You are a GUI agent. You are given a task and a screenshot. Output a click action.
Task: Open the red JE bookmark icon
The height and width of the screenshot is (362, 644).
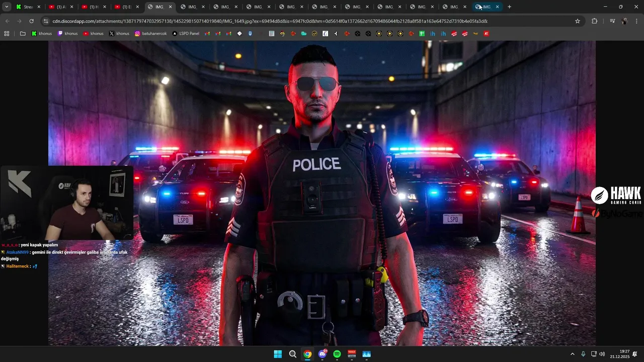(487, 34)
